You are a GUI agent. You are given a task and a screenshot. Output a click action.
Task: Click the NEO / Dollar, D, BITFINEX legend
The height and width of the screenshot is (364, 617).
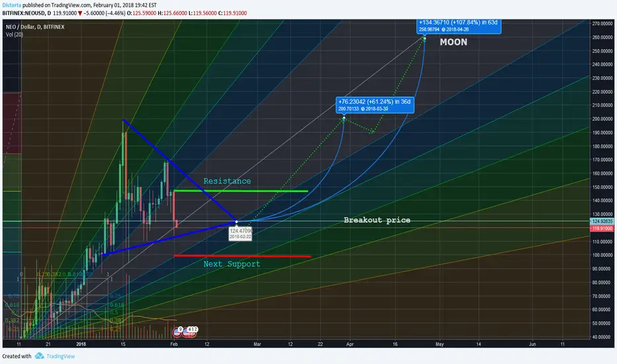[35, 26]
